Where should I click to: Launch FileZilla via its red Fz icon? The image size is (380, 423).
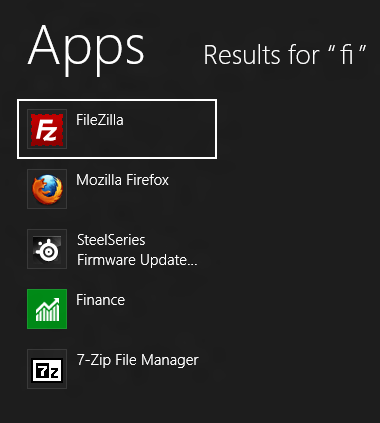pyautogui.click(x=47, y=129)
